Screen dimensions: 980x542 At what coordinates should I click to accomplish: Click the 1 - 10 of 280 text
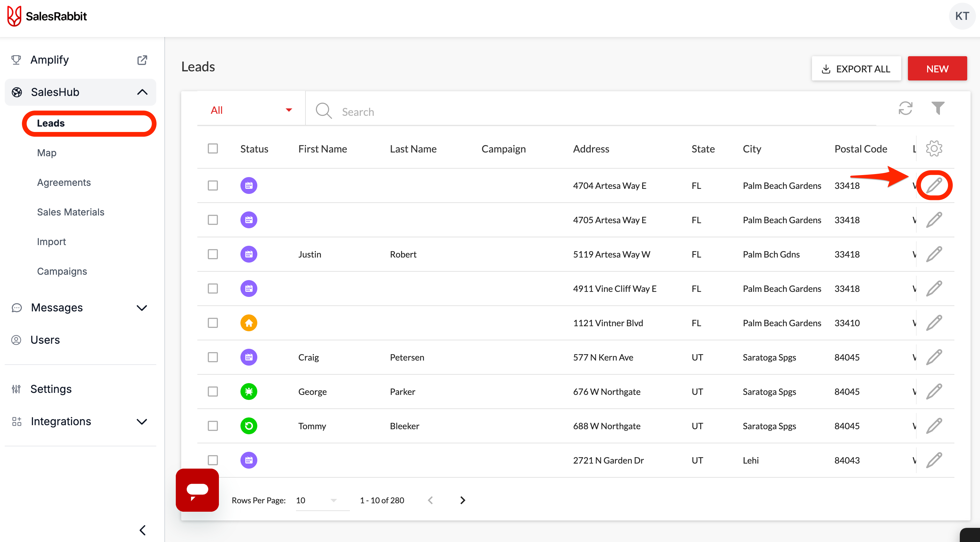click(382, 500)
